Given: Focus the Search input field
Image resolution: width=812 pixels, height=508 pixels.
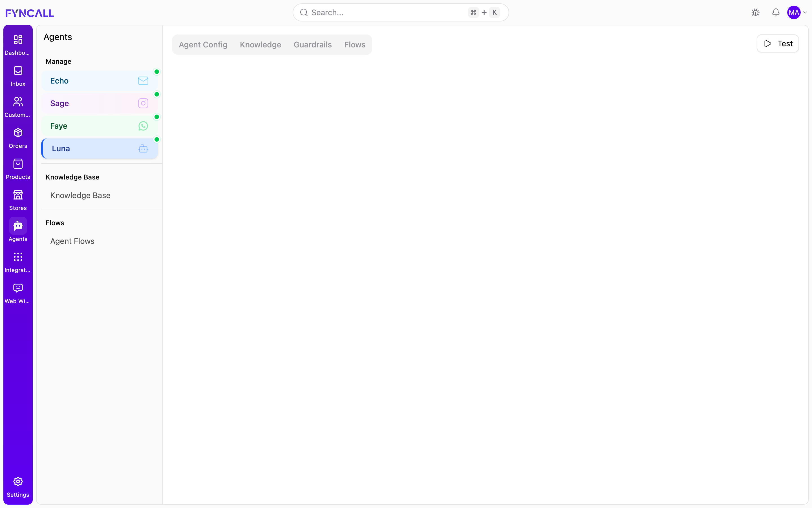Looking at the screenshot, I should (401, 12).
